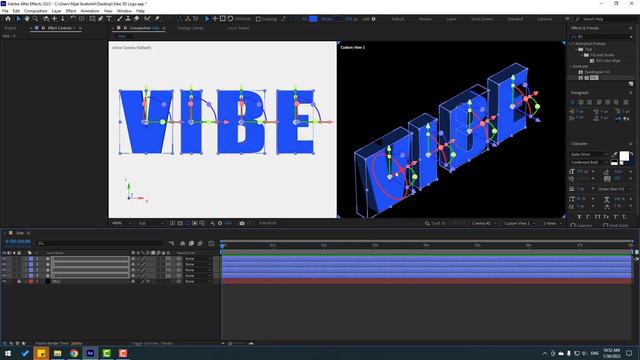
Task: Open the 2 Views layout dropdown
Action: pyautogui.click(x=552, y=223)
